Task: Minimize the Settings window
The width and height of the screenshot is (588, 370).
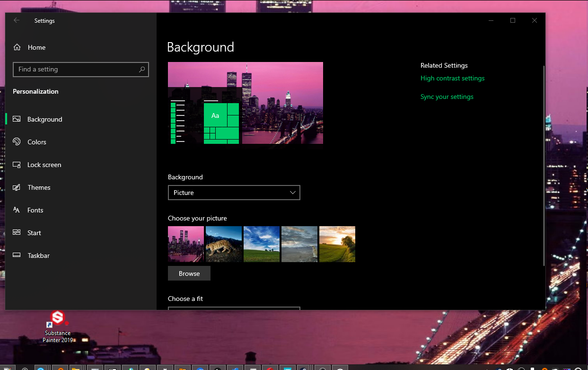Action: (x=491, y=20)
